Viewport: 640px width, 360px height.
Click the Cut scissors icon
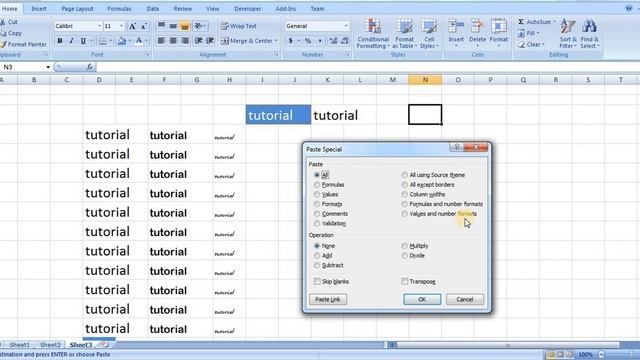point(3,22)
